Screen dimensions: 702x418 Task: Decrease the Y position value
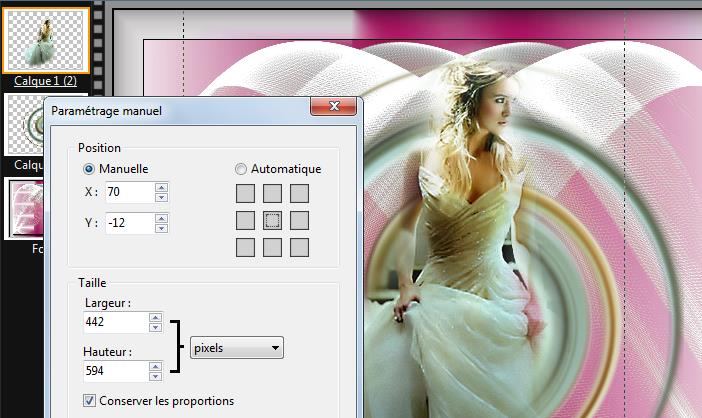click(161, 228)
